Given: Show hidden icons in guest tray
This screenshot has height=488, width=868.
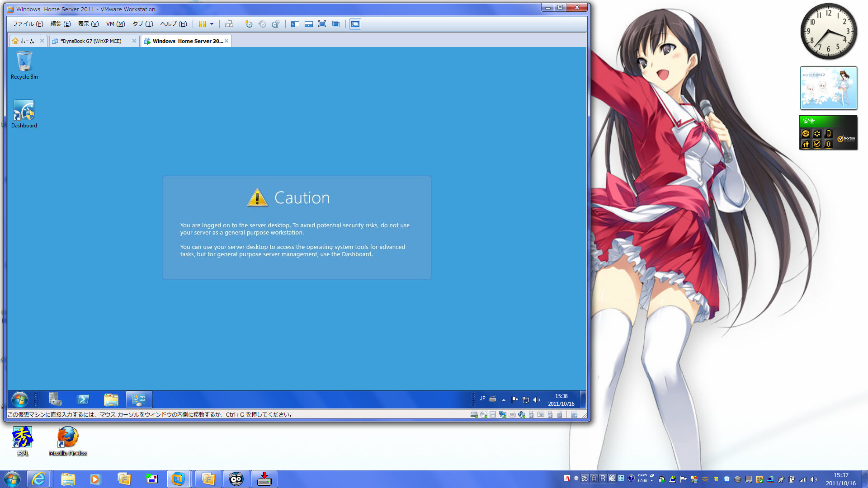Looking at the screenshot, I should (504, 399).
